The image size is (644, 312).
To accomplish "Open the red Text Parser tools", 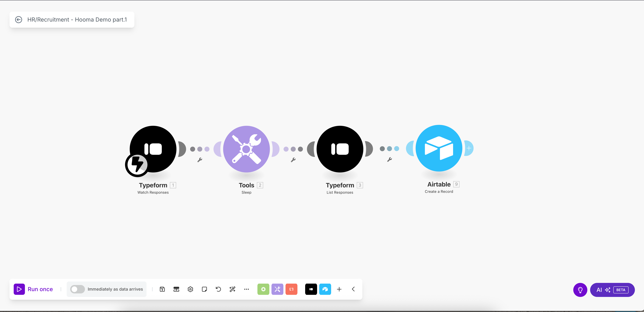I will [x=291, y=289].
